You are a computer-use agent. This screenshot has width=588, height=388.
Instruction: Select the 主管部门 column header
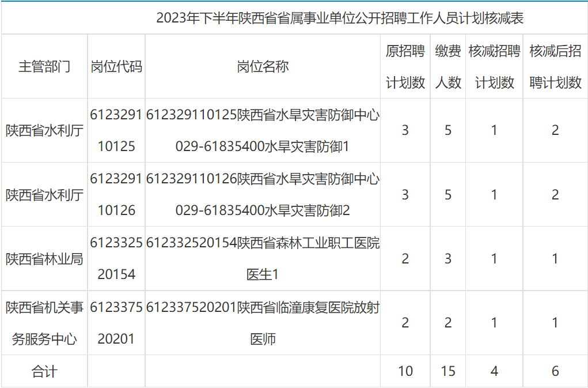click(x=44, y=66)
